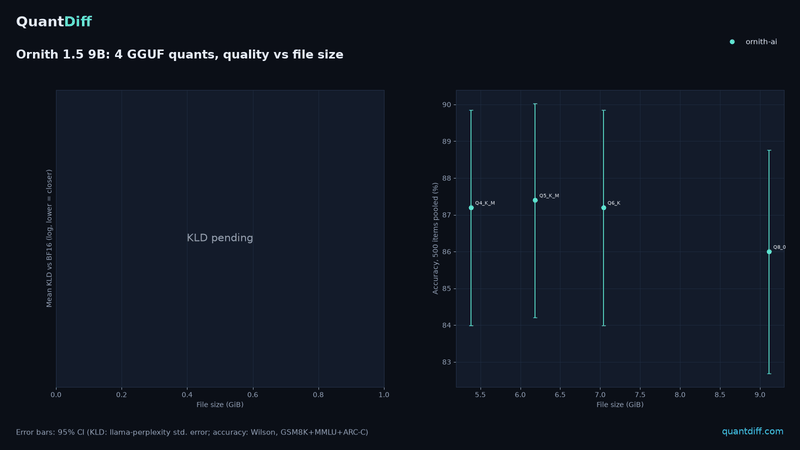Select the Q6_K point label
This screenshot has width=800, height=450.
(x=614, y=203)
